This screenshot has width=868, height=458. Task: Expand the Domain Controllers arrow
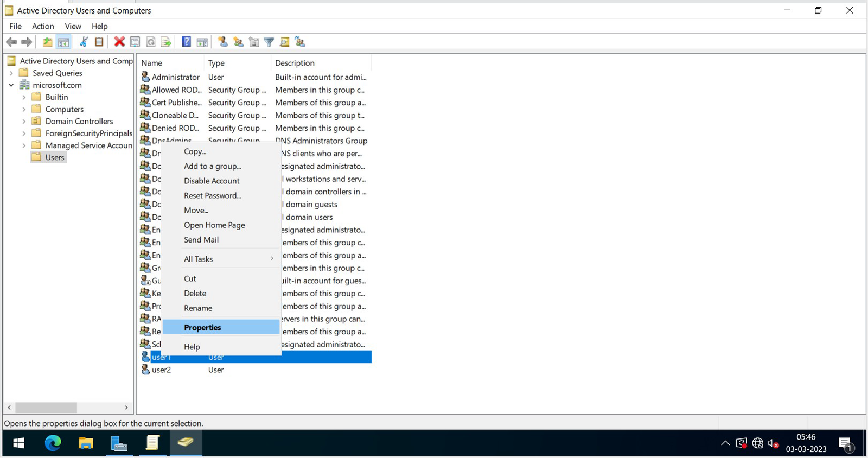pyautogui.click(x=24, y=121)
